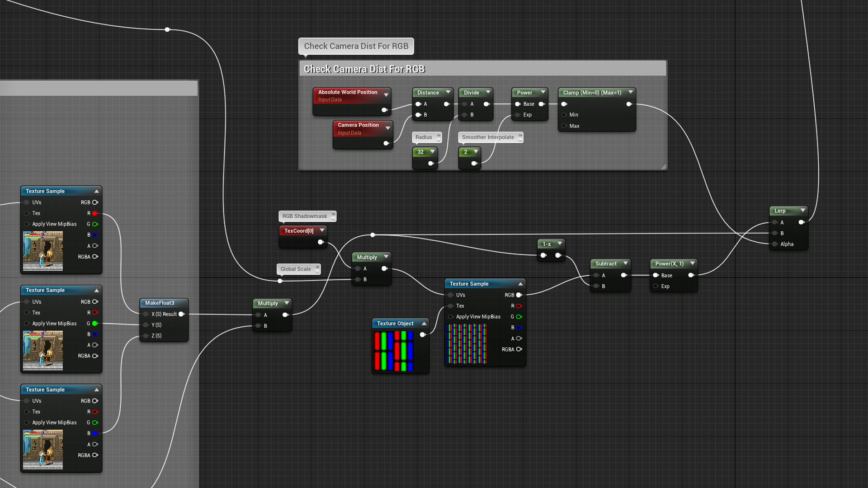Click the Texture Object output pin
868x488 pixels.
click(422, 335)
